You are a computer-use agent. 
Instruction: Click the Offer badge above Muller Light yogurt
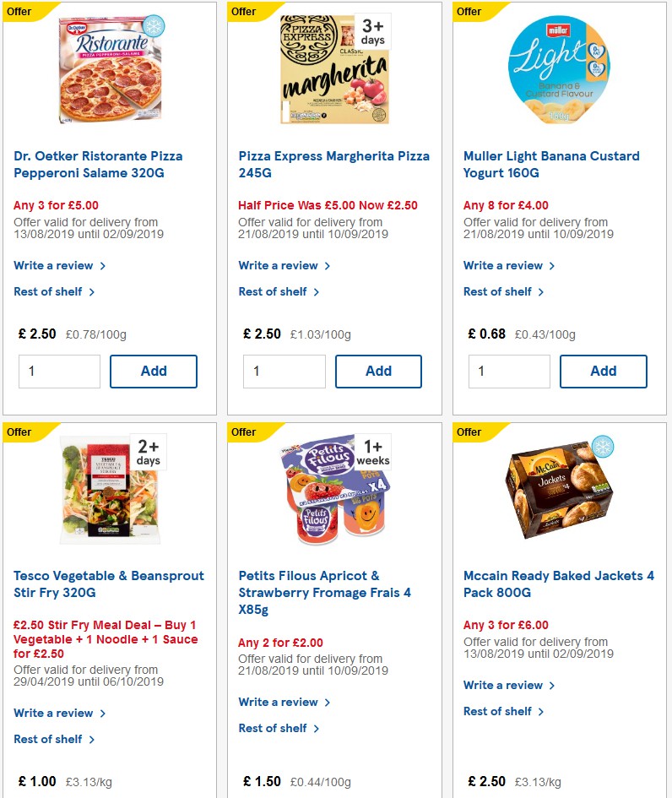[469, 12]
